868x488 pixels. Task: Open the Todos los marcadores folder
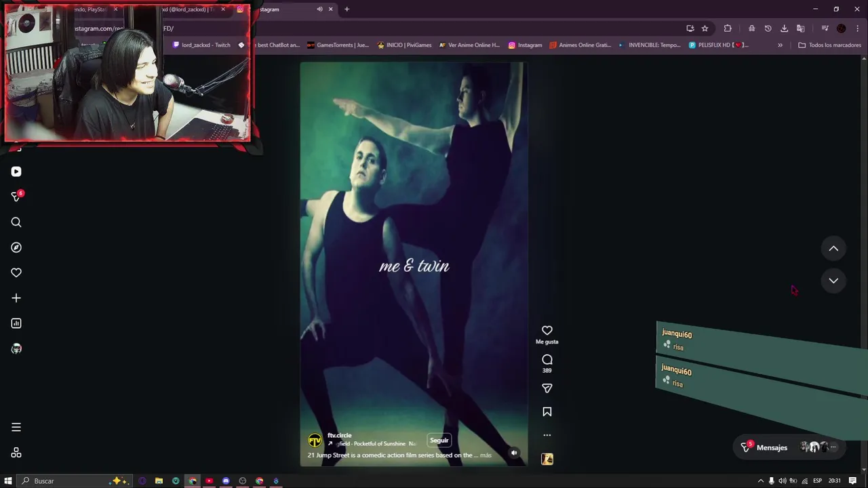click(x=829, y=45)
